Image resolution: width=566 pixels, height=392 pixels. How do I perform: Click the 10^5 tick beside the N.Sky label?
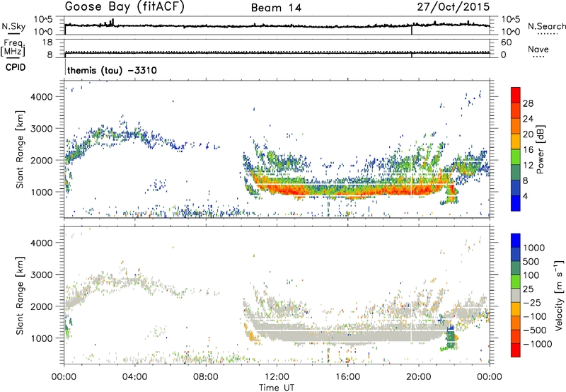click(x=43, y=20)
